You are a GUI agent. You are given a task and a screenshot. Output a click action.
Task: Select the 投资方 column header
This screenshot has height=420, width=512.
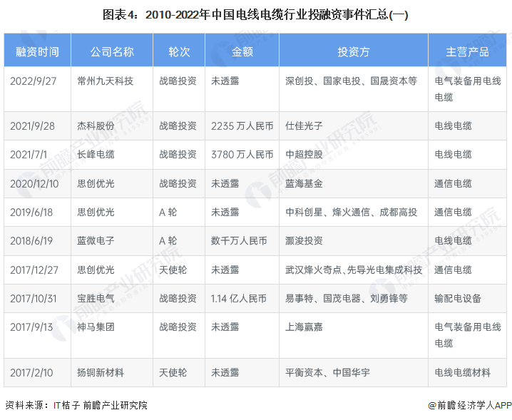pyautogui.click(x=353, y=52)
